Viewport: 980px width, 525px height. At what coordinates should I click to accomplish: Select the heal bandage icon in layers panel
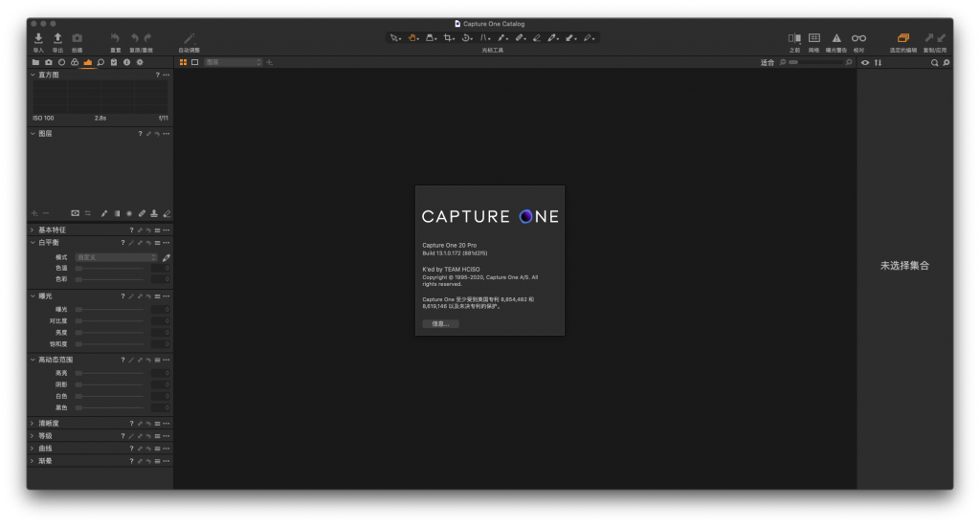pyautogui.click(x=142, y=213)
